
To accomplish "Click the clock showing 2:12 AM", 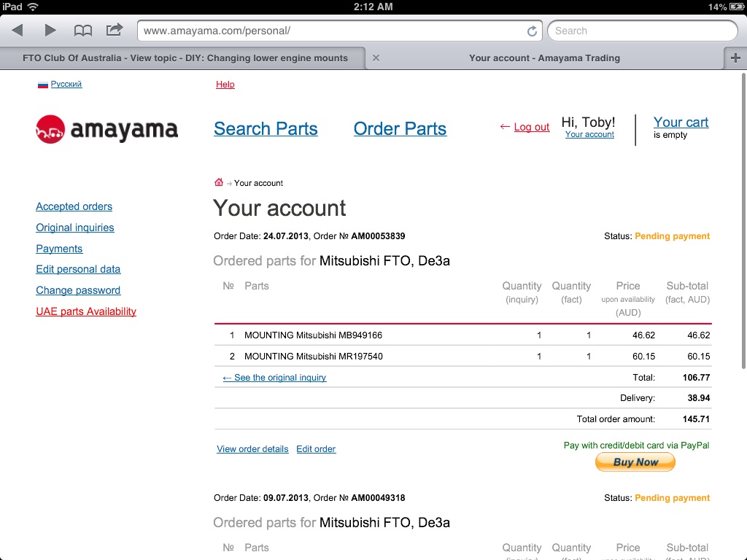I will click(x=373, y=7).
